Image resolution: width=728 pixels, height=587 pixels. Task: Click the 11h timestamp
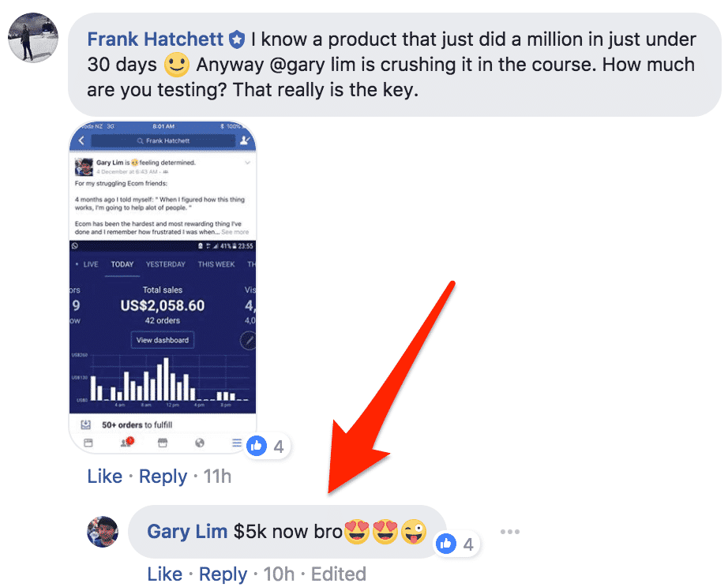tap(217, 477)
